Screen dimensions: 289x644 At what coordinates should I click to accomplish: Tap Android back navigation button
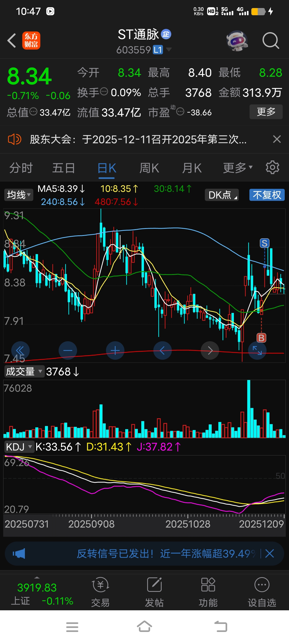coord(221,627)
